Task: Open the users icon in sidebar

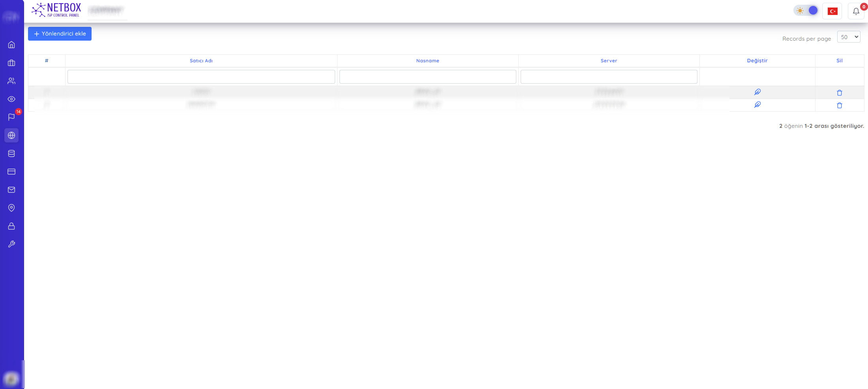Action: coord(11,81)
